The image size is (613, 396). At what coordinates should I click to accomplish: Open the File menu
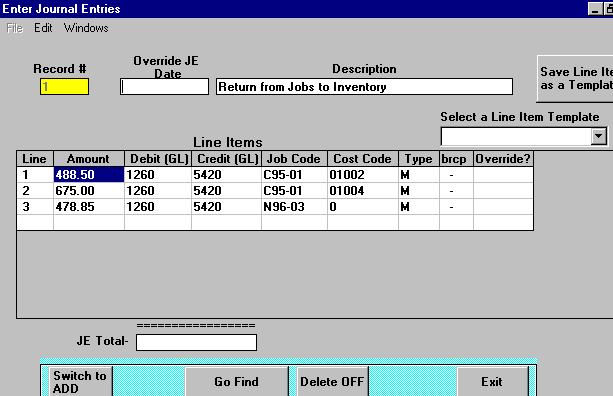[15, 28]
